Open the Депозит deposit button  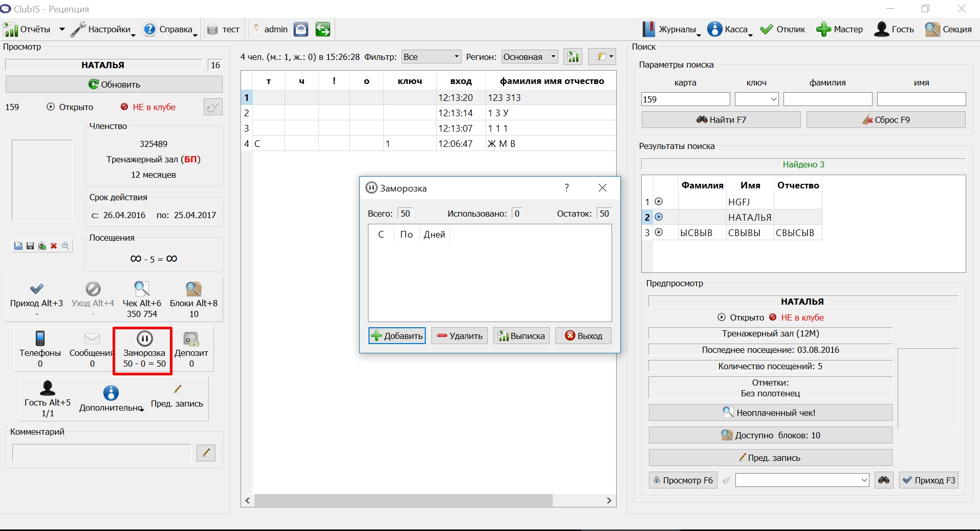tap(191, 349)
